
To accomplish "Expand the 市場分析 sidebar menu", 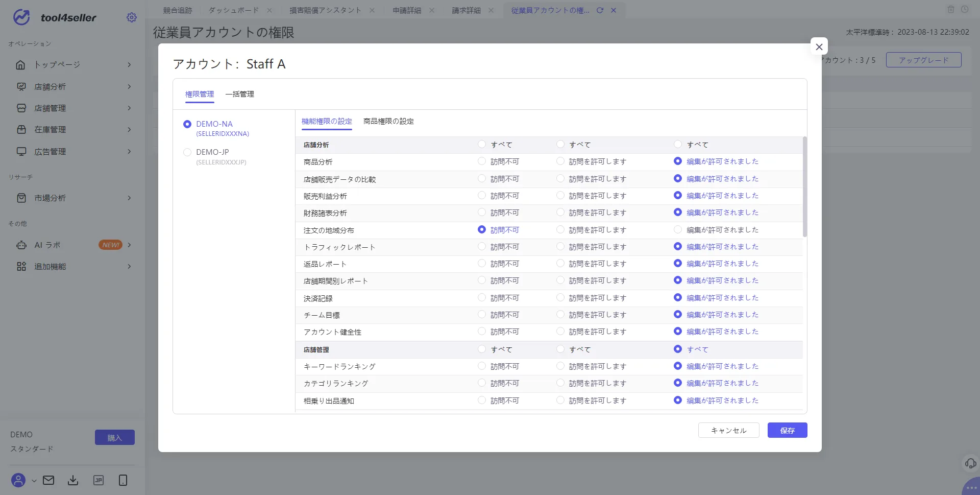I will click(129, 198).
